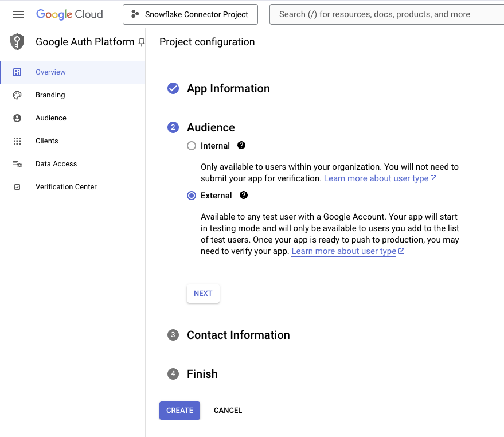Open the hamburger navigation menu
504x437 pixels.
tap(18, 14)
